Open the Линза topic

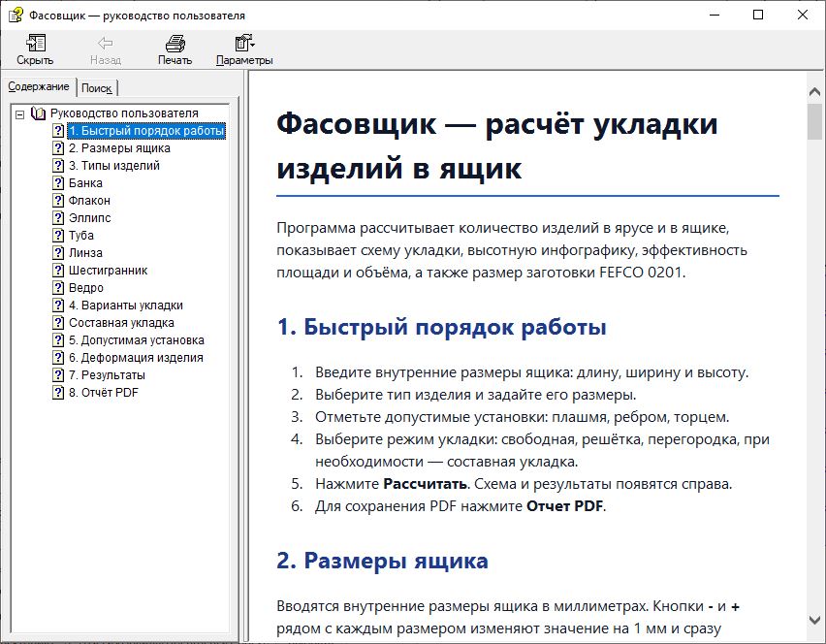coord(86,252)
